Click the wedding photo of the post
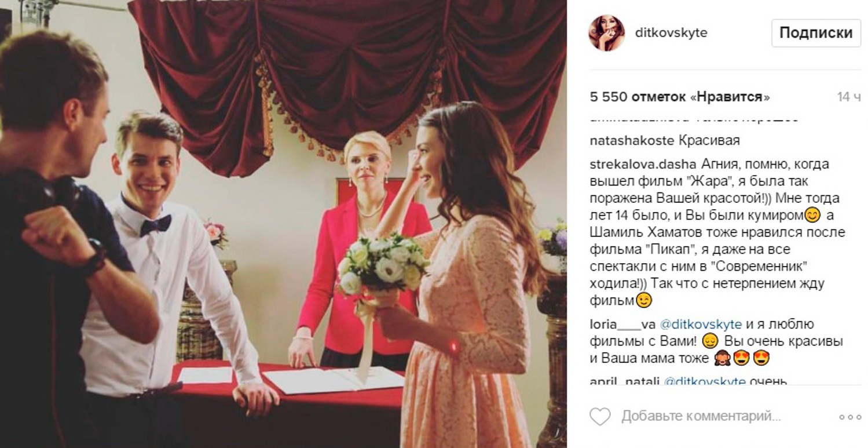The image size is (868, 448). coord(283,224)
